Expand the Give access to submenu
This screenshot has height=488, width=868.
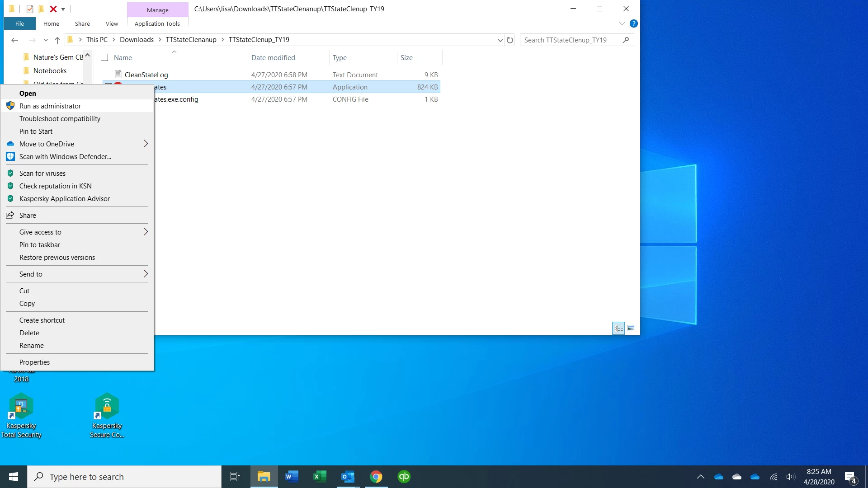coord(77,232)
